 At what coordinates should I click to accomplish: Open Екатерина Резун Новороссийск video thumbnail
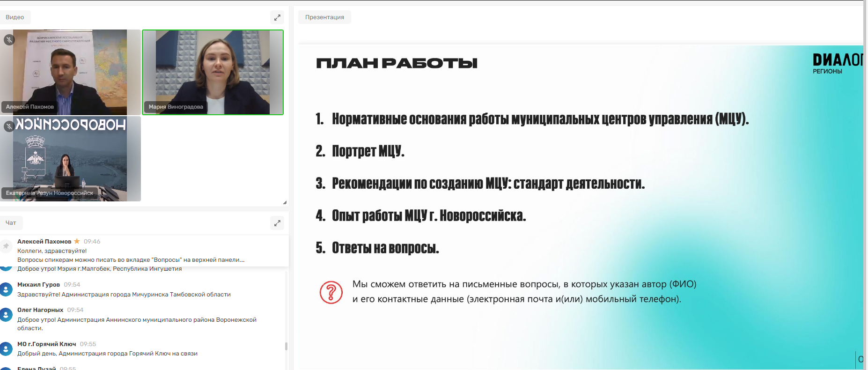tap(70, 159)
